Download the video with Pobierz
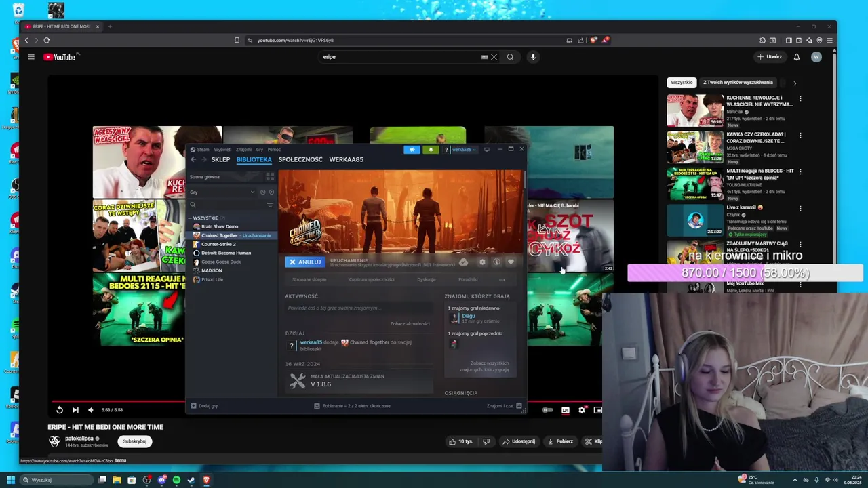The height and width of the screenshot is (488, 868). tap(560, 441)
